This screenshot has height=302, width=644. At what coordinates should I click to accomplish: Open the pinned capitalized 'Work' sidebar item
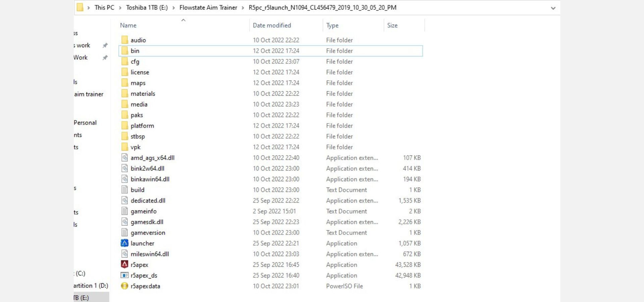[x=80, y=57]
